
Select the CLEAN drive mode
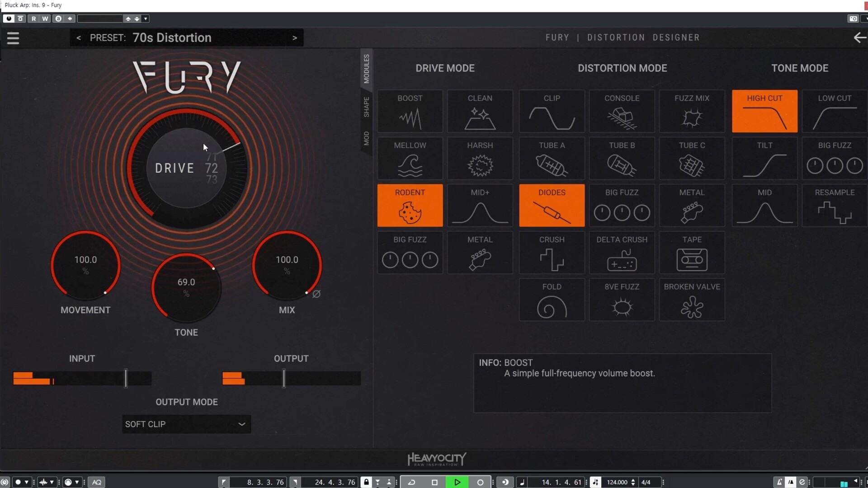click(480, 111)
